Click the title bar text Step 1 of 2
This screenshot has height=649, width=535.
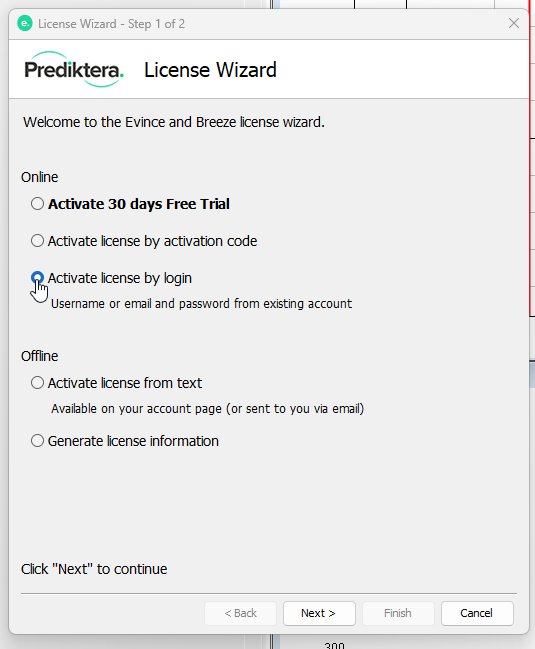pos(156,24)
